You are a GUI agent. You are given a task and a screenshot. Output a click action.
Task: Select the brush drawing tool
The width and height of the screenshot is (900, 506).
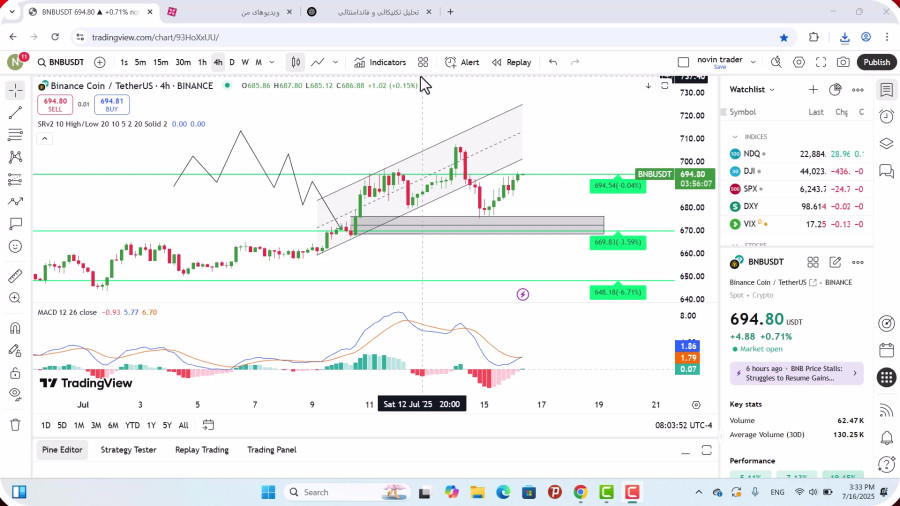15,201
